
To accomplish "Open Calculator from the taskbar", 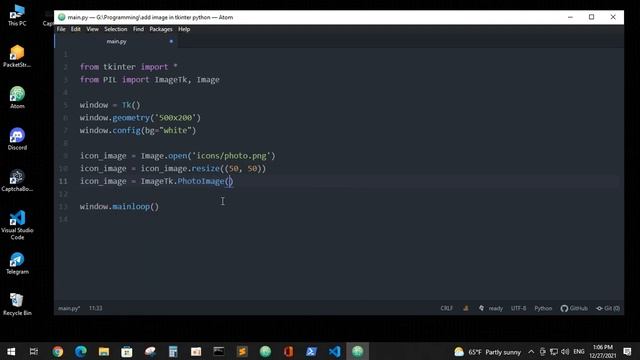I will (x=173, y=351).
